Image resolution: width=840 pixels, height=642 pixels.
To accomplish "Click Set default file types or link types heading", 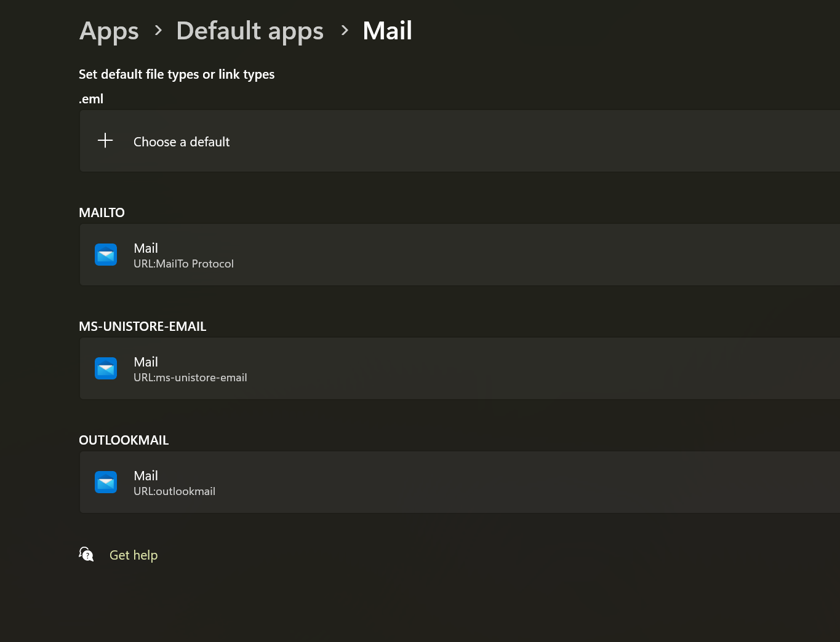I will pos(177,74).
